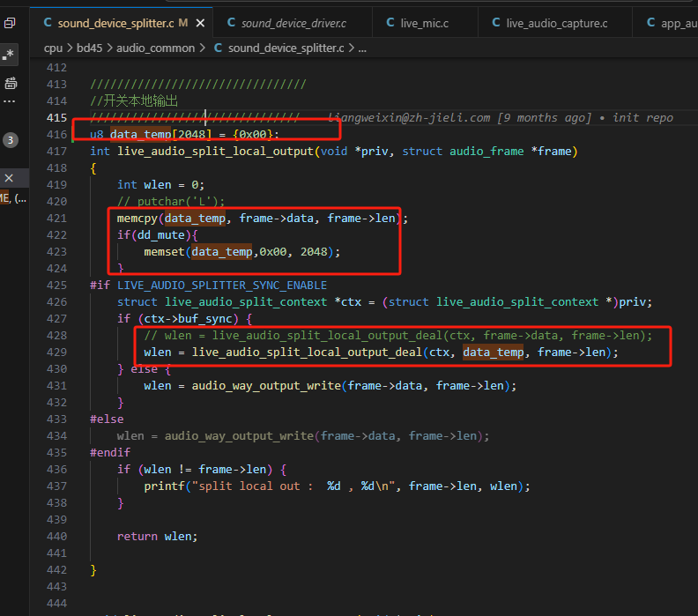The width and height of the screenshot is (698, 616).
Task: Select line number 417 in the gutter
Action: click(56, 152)
